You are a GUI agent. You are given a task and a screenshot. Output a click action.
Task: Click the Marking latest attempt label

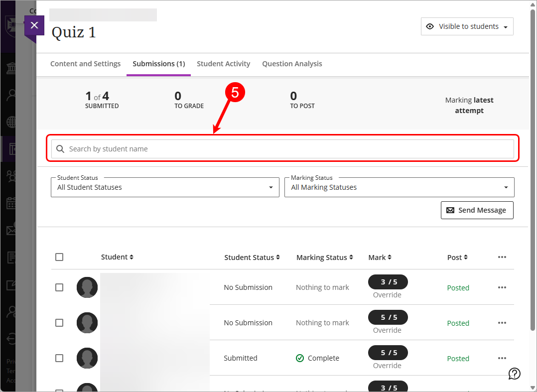(x=469, y=105)
